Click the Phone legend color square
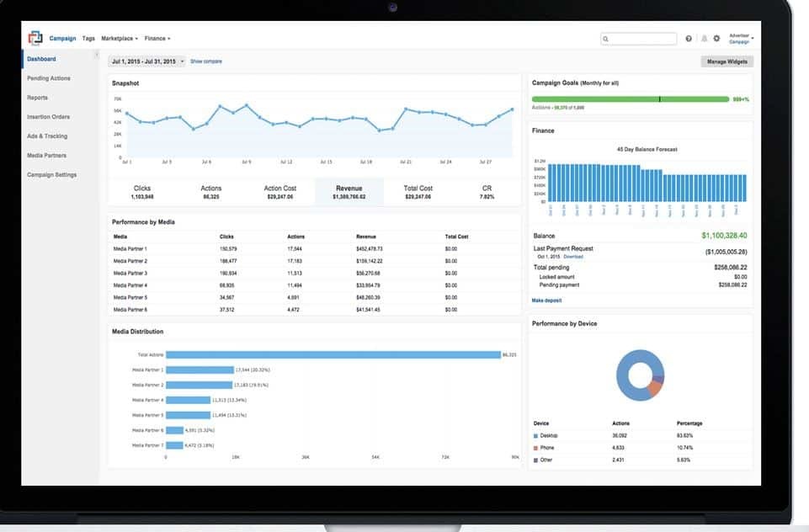The width and height of the screenshot is (809, 532). [535, 448]
